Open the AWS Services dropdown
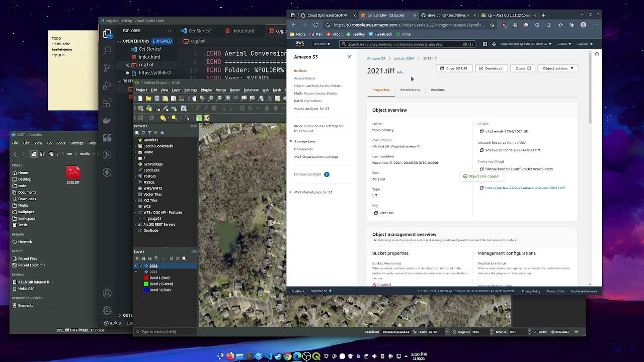 pos(321,44)
